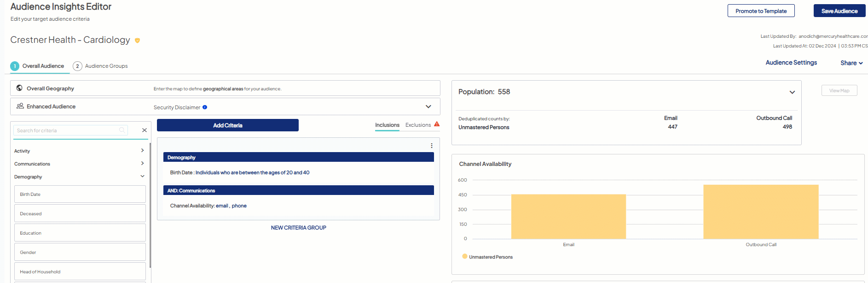Click the search magnifier icon in criteria box
This screenshot has width=868, height=283.
click(122, 130)
